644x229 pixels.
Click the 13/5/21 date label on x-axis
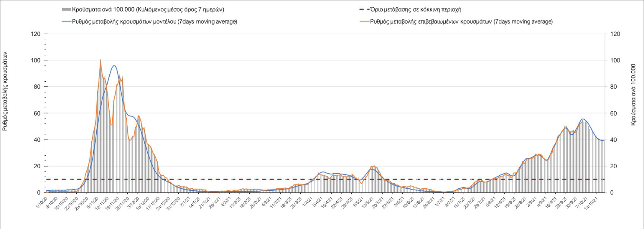tap(366, 202)
